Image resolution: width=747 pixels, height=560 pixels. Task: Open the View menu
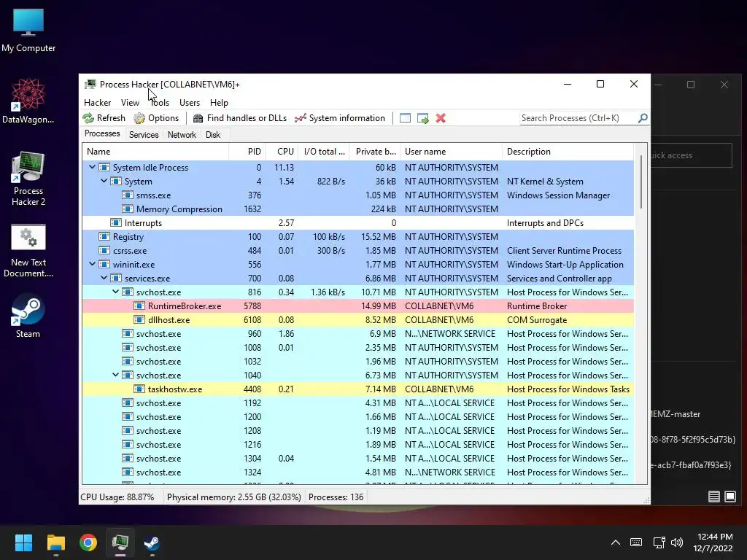[x=130, y=102]
